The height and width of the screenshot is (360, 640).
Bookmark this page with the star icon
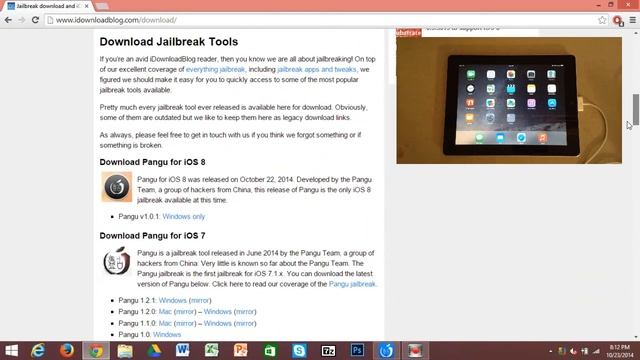tap(602, 20)
